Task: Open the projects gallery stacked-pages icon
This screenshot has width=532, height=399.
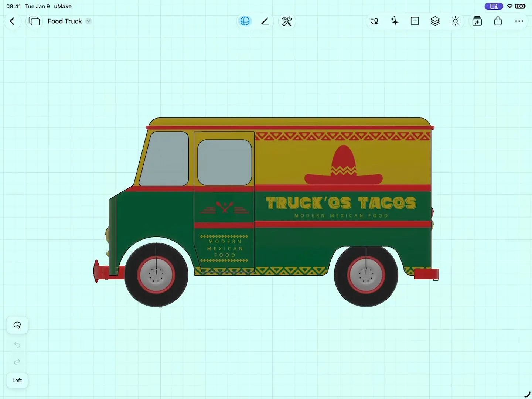Action: click(x=34, y=21)
